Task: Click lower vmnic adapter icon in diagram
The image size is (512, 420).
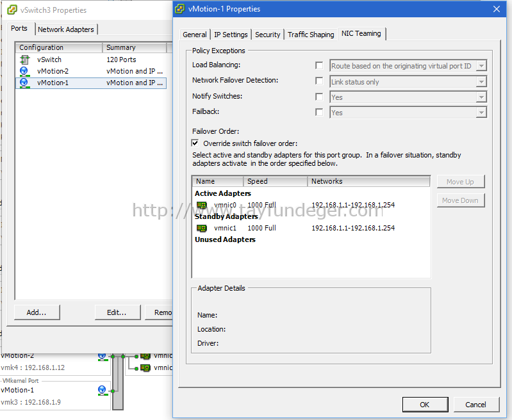Action: pyautogui.click(x=145, y=367)
